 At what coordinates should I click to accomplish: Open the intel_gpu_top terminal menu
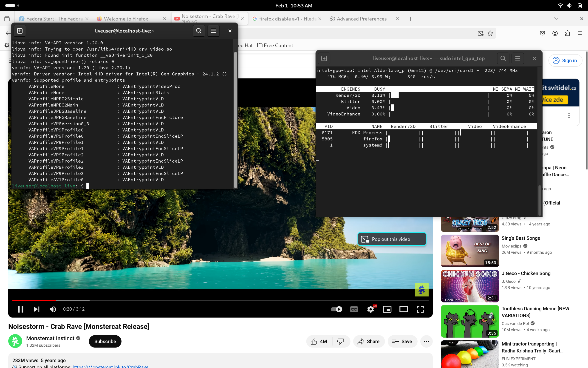tap(518, 58)
